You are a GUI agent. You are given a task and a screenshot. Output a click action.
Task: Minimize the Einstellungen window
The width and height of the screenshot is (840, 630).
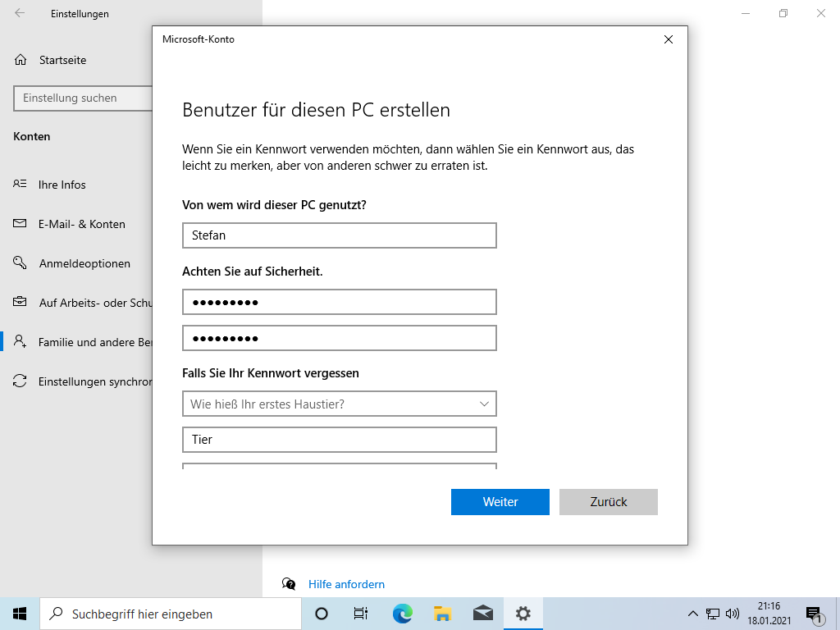click(745, 13)
